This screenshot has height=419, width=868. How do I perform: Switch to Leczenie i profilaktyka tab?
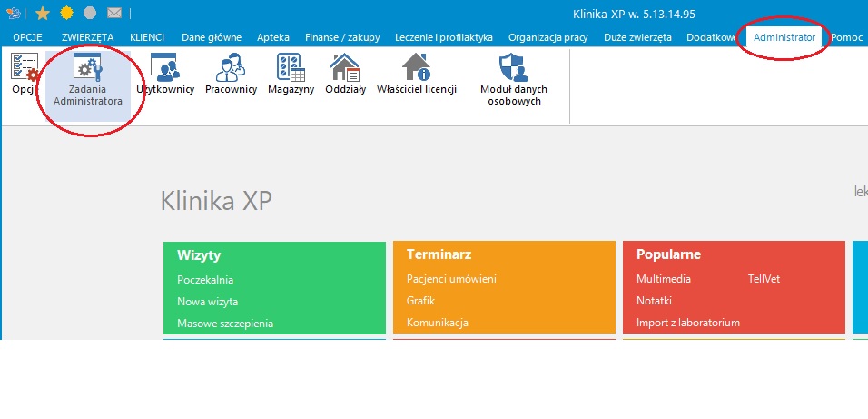pos(444,37)
